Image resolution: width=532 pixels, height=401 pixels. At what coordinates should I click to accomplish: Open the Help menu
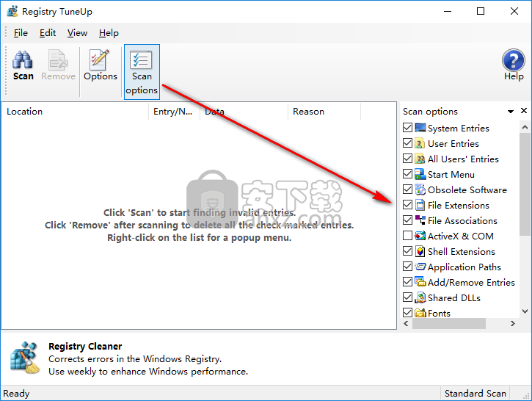point(109,33)
